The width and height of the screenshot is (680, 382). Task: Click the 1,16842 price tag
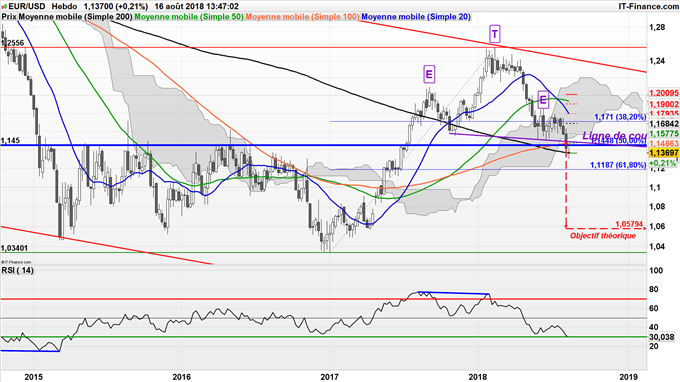[664, 124]
